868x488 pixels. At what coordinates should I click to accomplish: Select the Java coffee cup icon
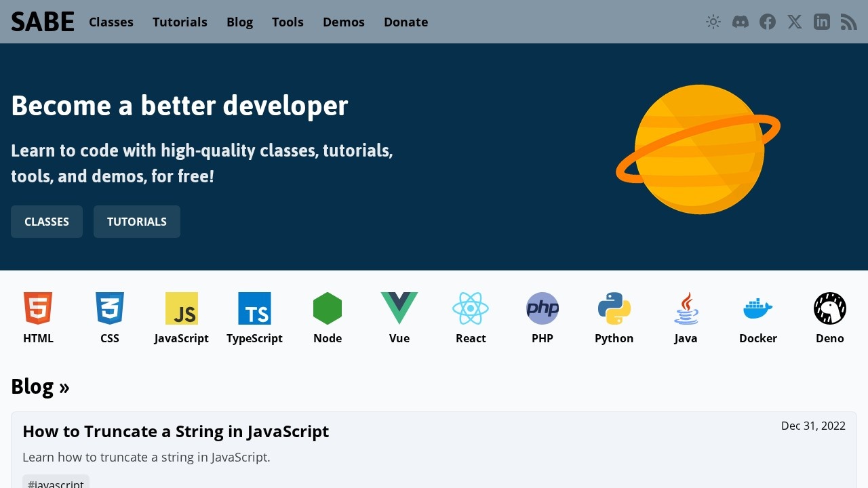[x=686, y=308]
